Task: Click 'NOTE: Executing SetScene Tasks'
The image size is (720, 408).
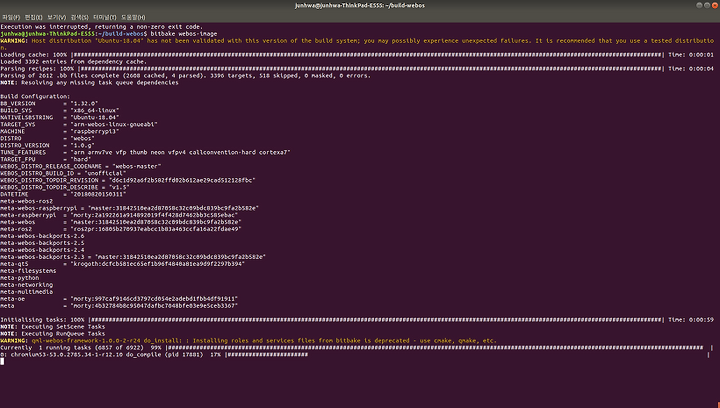Action: (53, 327)
